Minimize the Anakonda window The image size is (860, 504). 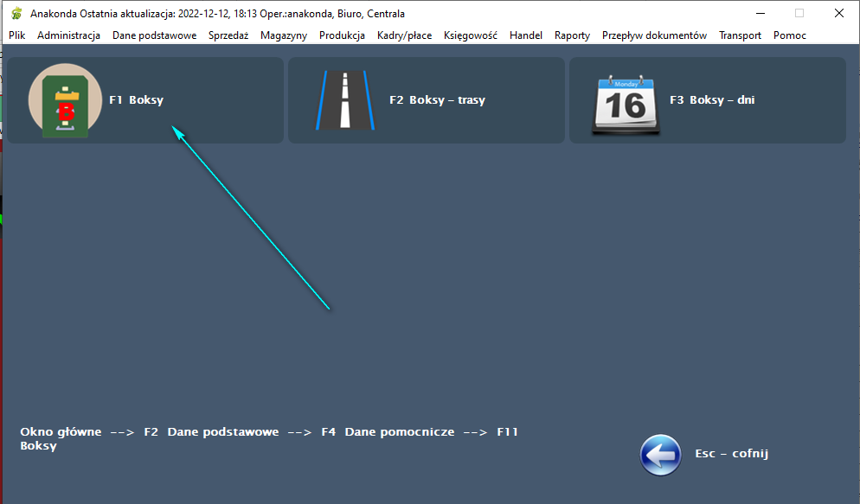761,13
